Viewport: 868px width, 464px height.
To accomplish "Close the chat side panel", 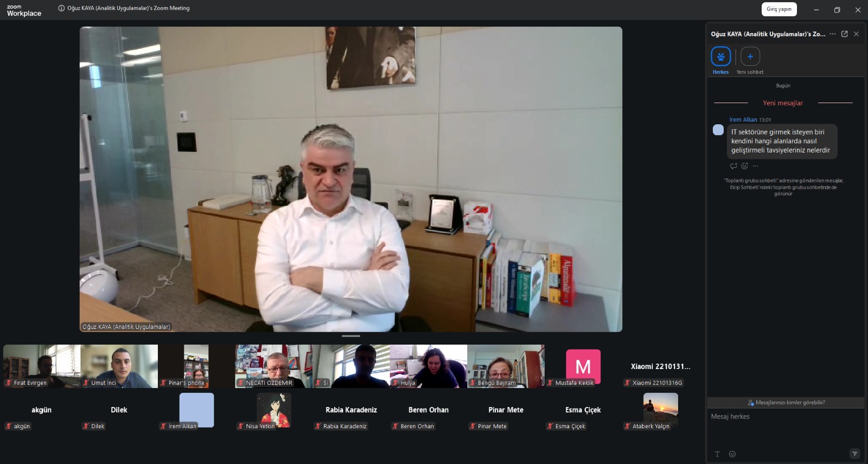I will click(x=856, y=34).
